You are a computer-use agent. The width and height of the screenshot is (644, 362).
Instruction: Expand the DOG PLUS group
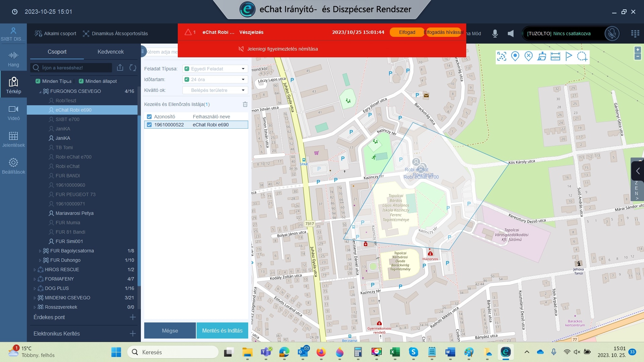35,288
